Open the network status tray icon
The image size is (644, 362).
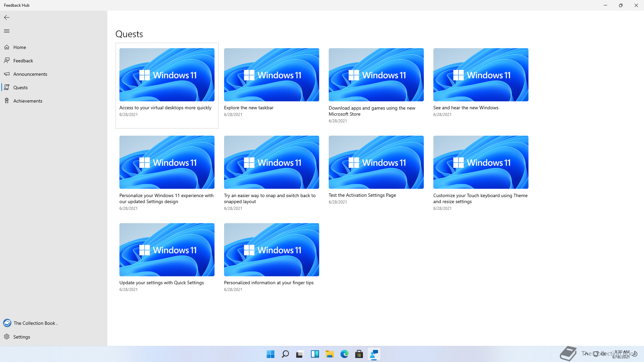(595, 354)
